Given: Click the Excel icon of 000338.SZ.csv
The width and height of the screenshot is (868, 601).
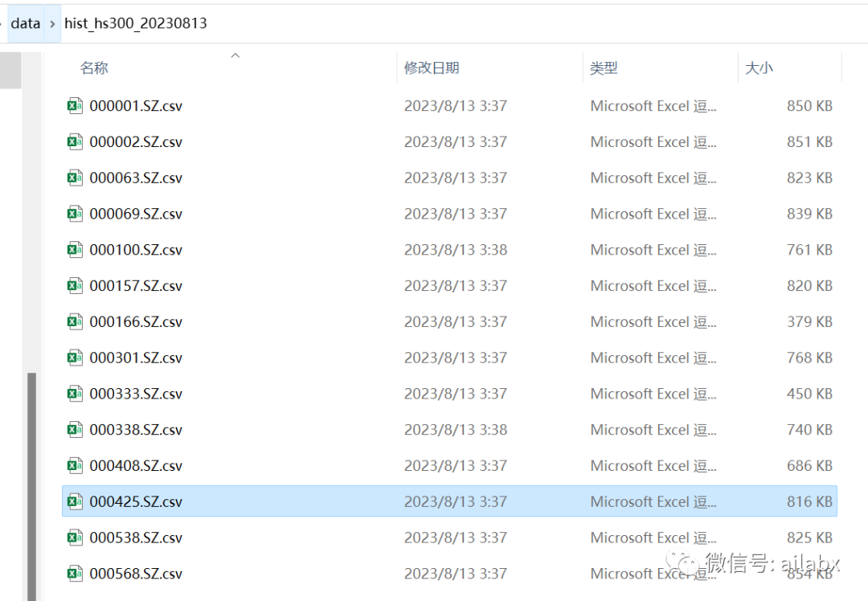Looking at the screenshot, I should (75, 429).
